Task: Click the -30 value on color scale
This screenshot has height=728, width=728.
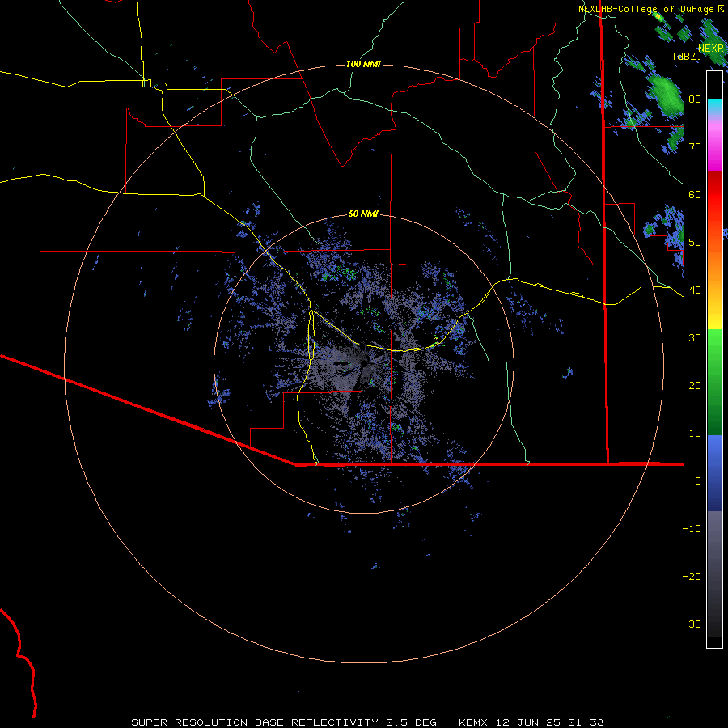Action: point(692,624)
